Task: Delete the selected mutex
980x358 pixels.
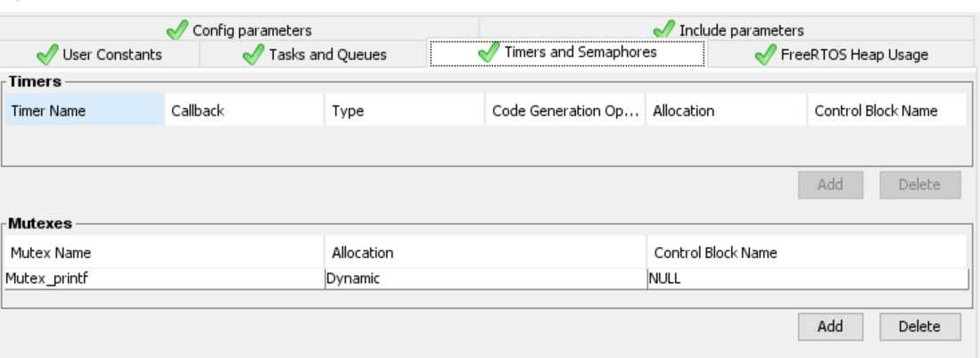Action: point(919,327)
